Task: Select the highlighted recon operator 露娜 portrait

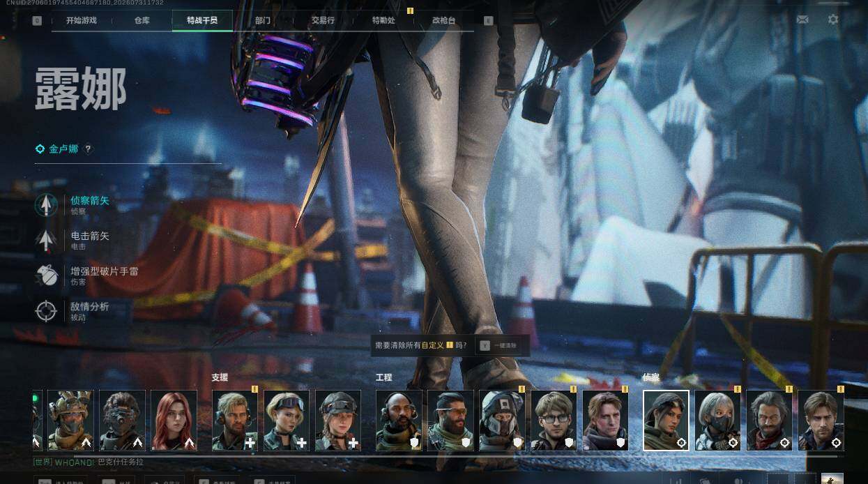Action: coord(666,421)
